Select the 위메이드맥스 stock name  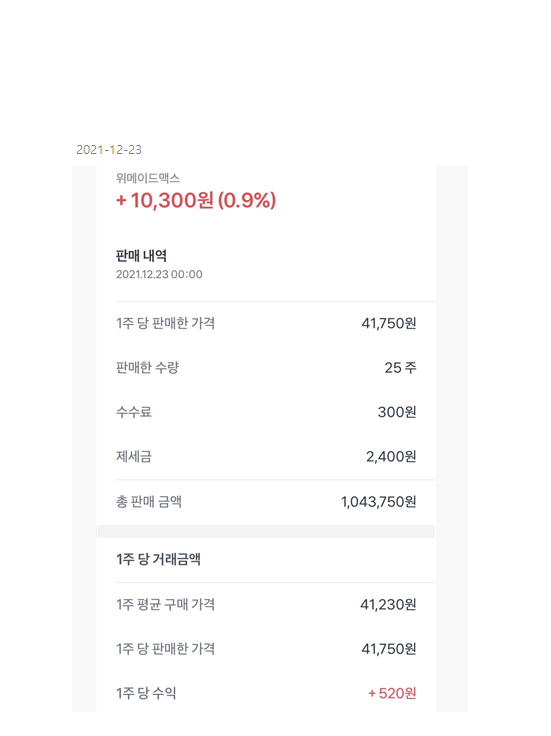click(x=148, y=178)
